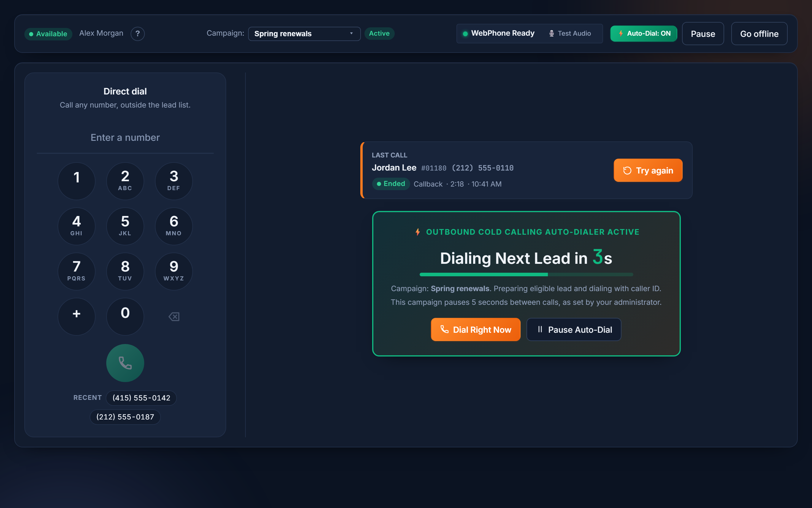This screenshot has width=812, height=508.
Task: Click the Active campaign badge
Action: click(379, 33)
